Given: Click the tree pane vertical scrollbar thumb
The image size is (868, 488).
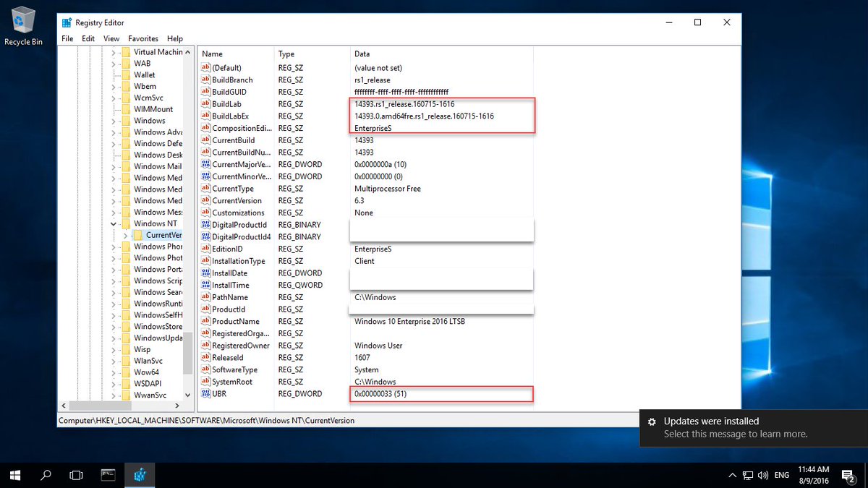Looking at the screenshot, I should [188, 352].
